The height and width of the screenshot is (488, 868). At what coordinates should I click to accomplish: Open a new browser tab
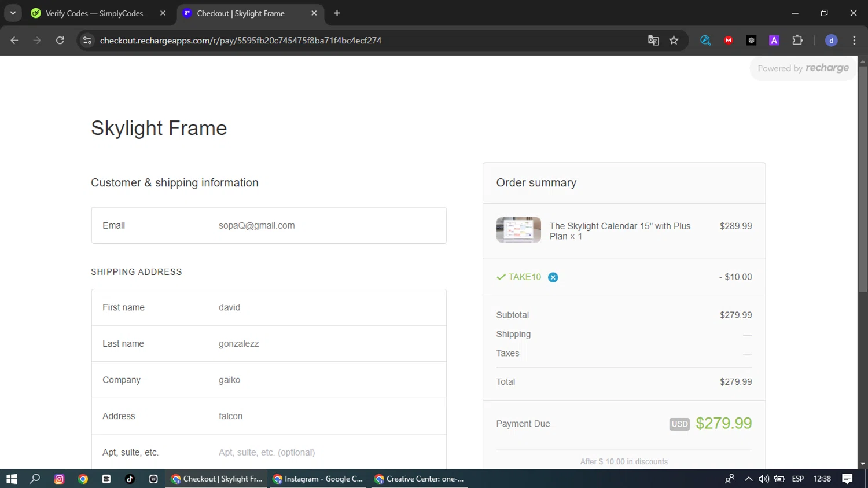tap(337, 13)
